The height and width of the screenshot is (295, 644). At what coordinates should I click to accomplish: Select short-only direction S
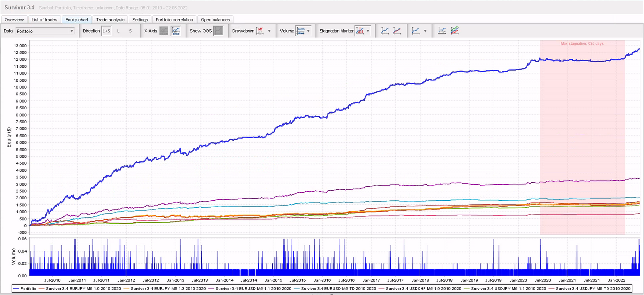[x=131, y=31]
